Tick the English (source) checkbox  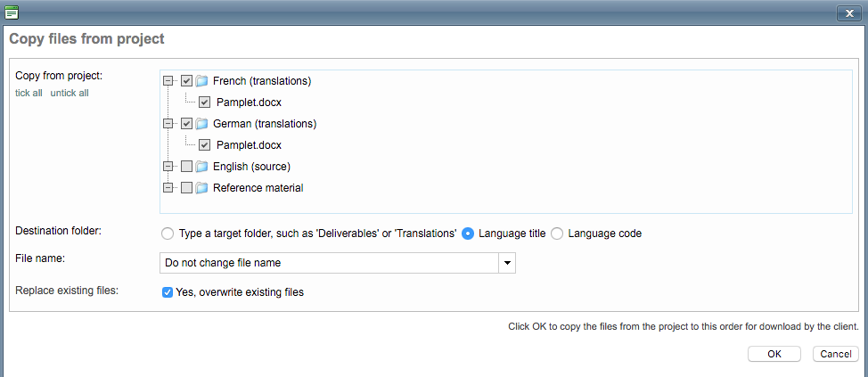tap(186, 167)
